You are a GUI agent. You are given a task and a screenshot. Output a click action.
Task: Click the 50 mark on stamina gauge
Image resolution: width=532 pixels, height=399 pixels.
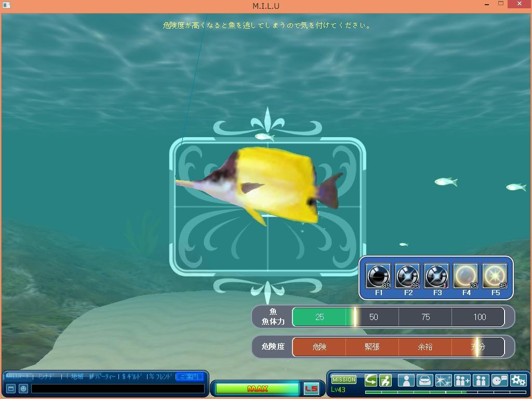374,317
